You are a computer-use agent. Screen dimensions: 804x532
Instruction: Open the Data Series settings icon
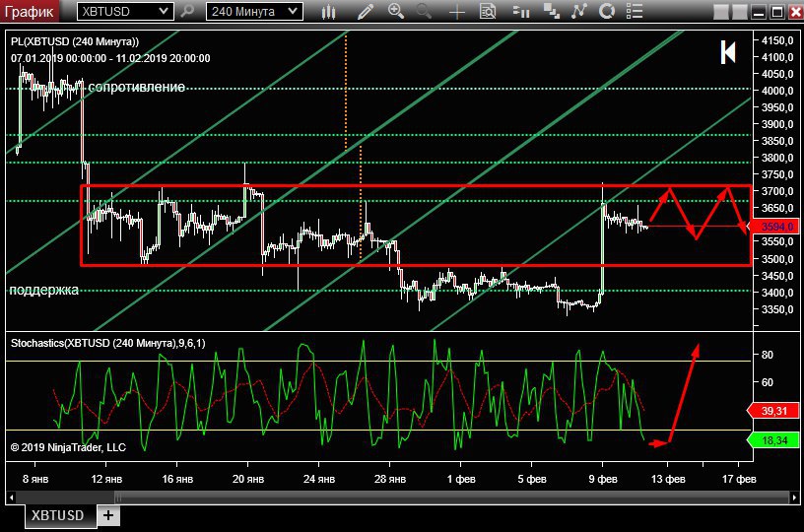551,11
